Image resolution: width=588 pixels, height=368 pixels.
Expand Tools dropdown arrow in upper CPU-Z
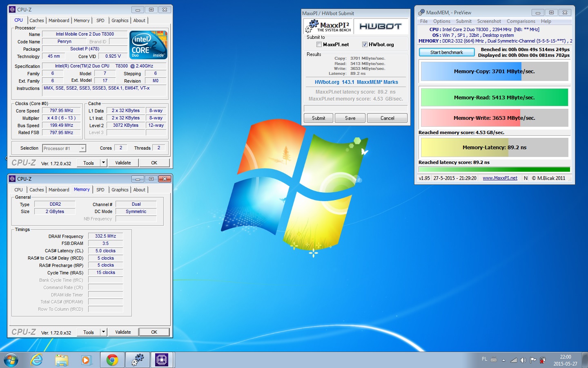104,163
